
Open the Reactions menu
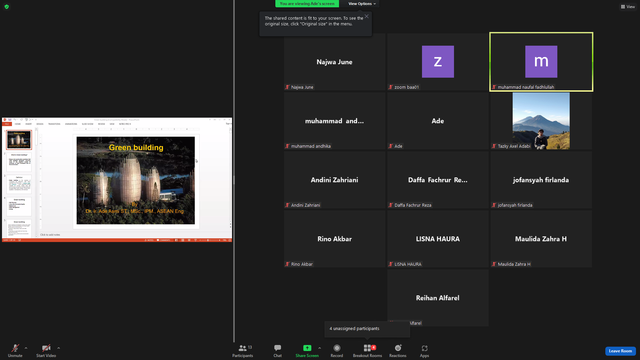[398, 350]
